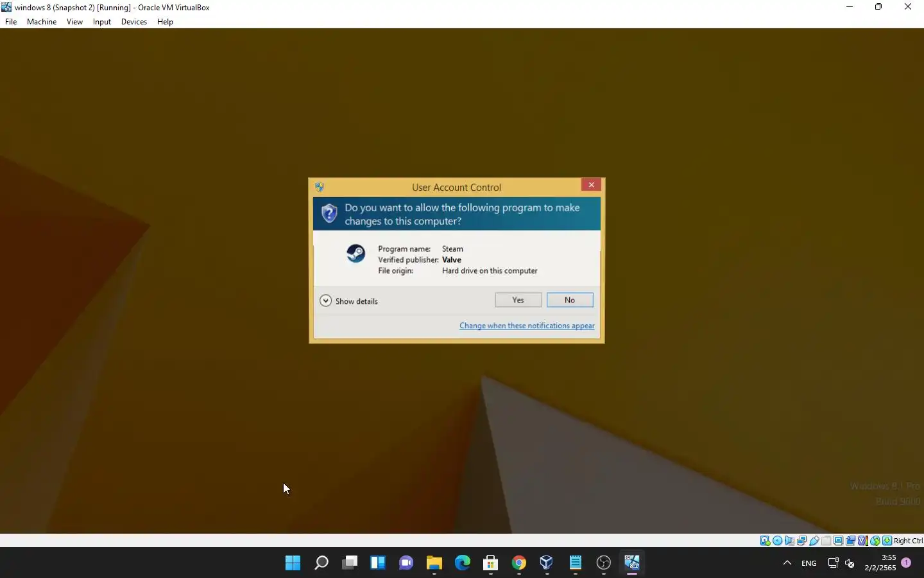
Task: Click the hard disk activity status icon
Action: tap(765, 541)
